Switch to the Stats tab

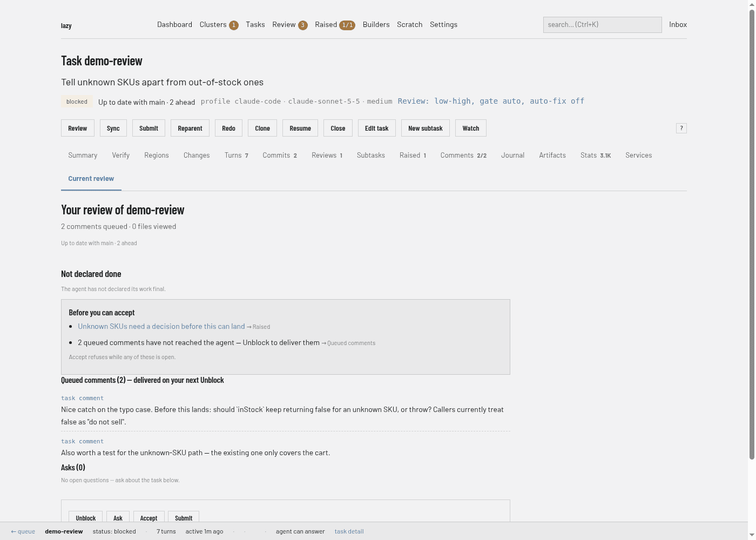(596, 155)
